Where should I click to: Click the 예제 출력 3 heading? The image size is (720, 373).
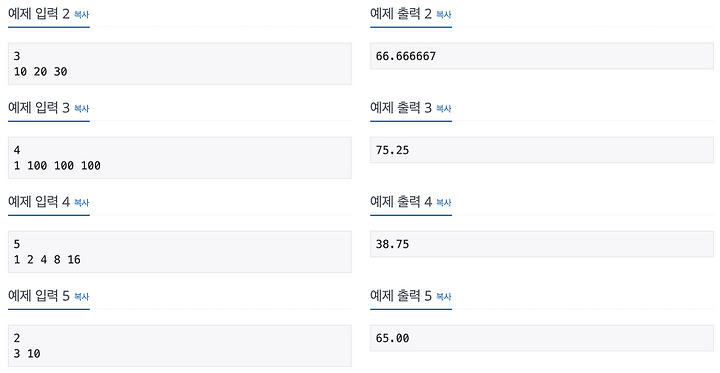(x=401, y=108)
